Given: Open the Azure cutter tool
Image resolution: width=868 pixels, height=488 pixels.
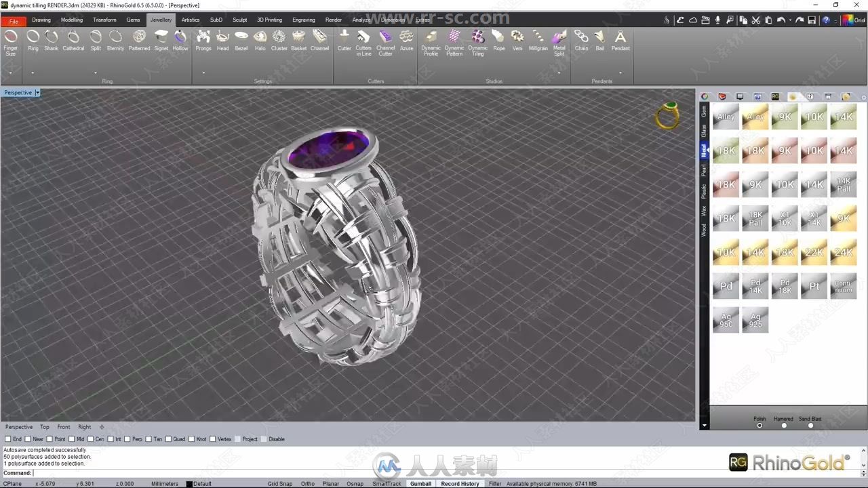Looking at the screenshot, I should tap(406, 41).
